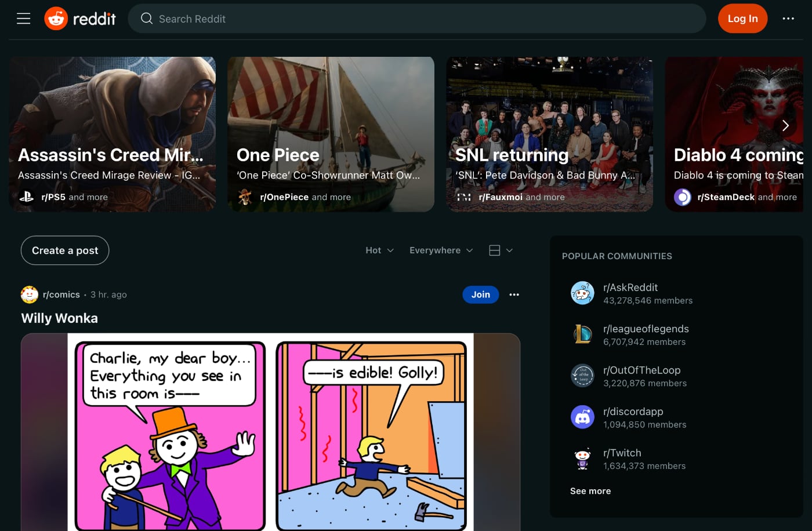This screenshot has height=531, width=812.
Task: Open the Everywhere location dropdown
Action: [441, 250]
